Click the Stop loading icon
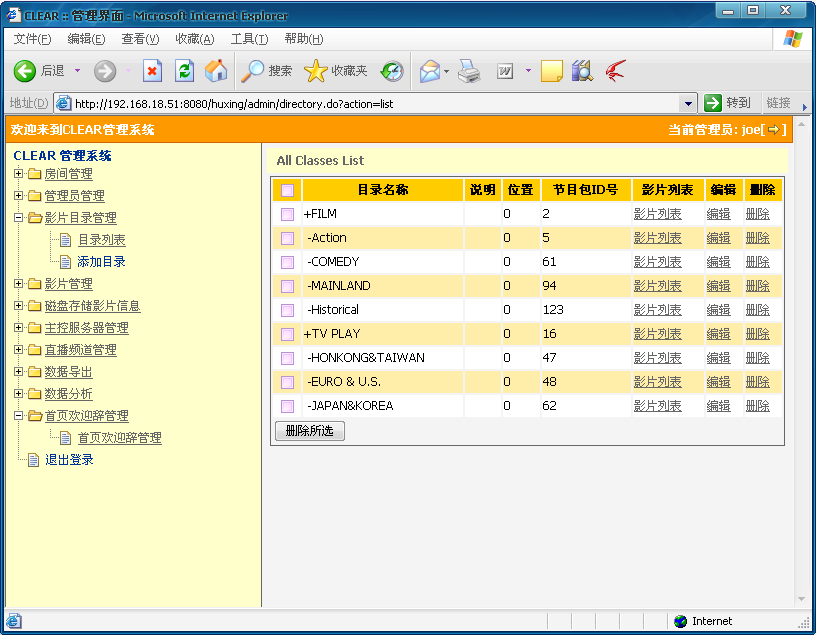The image size is (816, 635). point(152,71)
